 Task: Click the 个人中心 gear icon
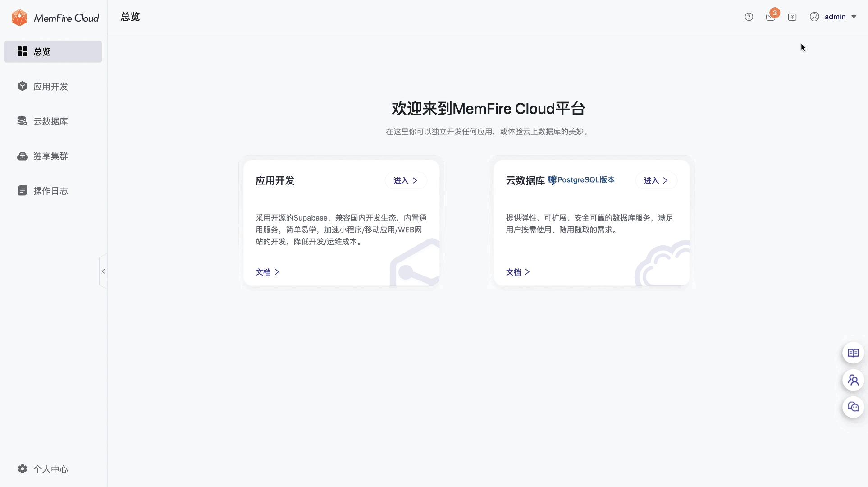(22, 469)
